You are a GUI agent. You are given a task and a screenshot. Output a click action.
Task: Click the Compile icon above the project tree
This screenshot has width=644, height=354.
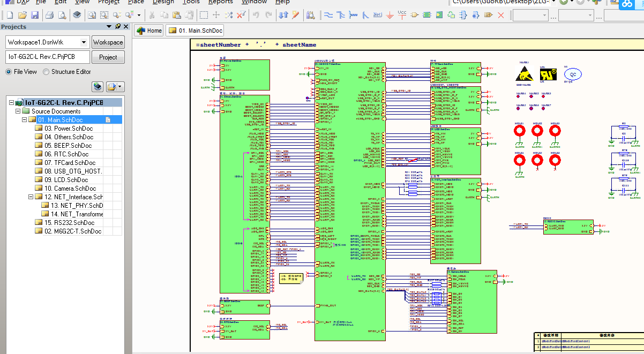(x=98, y=86)
